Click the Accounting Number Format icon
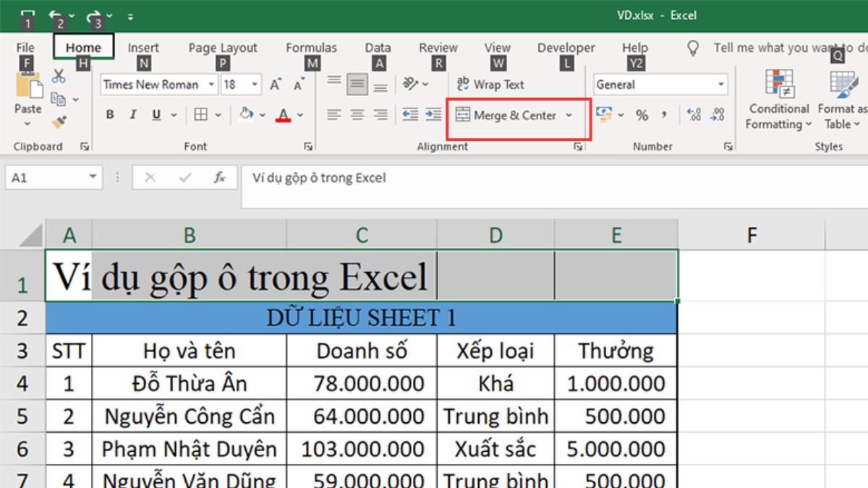Viewport: 868px width, 488px height. (x=603, y=114)
